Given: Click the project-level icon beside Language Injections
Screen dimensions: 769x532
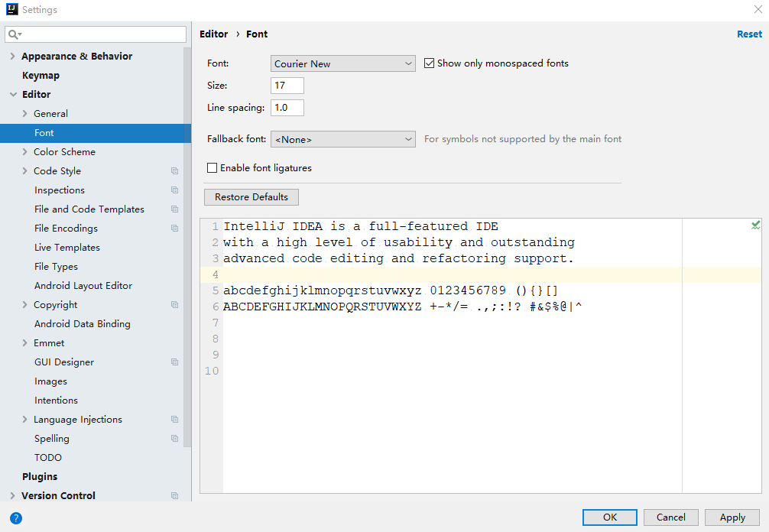Looking at the screenshot, I should point(174,420).
